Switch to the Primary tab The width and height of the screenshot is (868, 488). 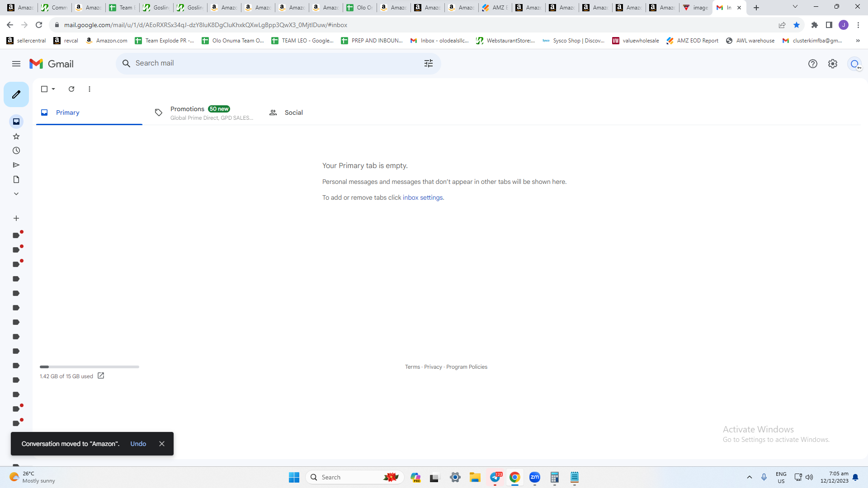click(89, 113)
